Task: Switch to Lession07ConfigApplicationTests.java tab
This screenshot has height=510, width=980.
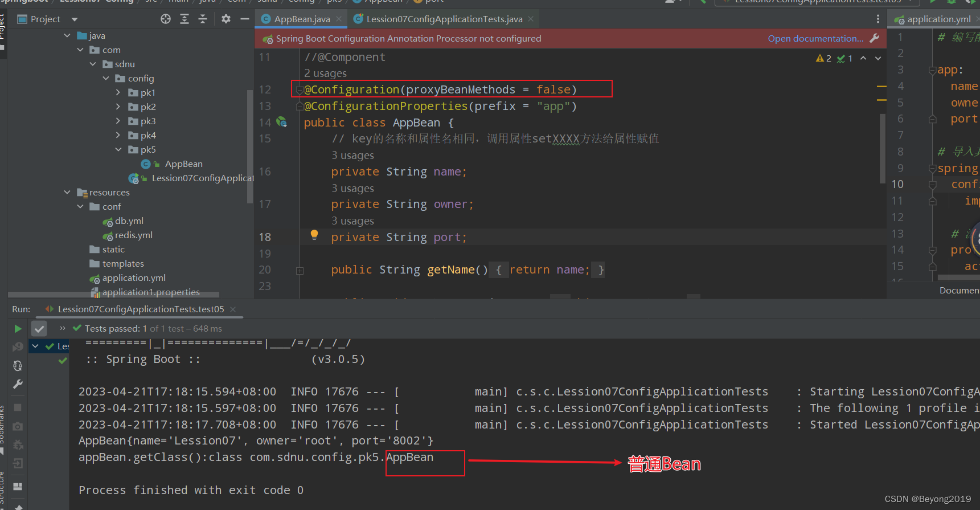Action: pyautogui.click(x=444, y=19)
